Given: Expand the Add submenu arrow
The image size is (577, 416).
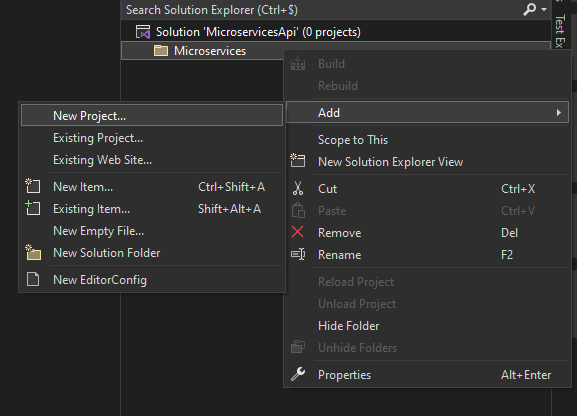Looking at the screenshot, I should tap(559, 113).
